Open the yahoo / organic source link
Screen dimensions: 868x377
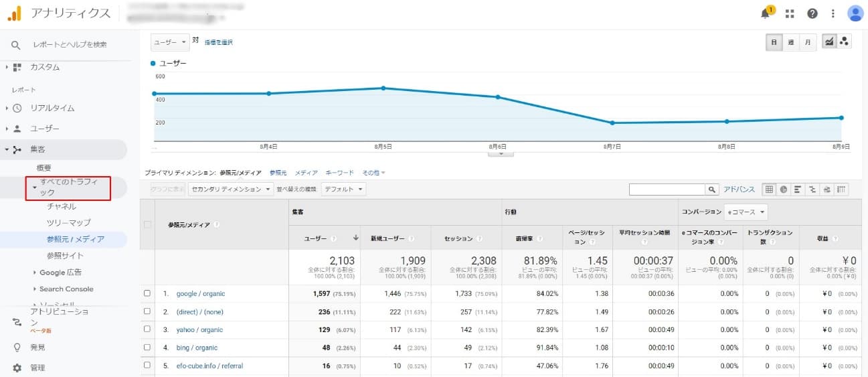click(x=199, y=330)
